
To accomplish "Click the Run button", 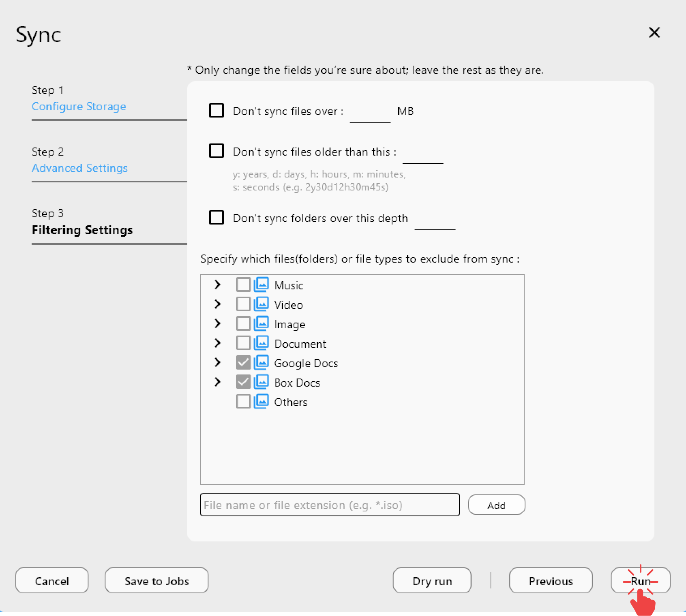I will tap(640, 581).
